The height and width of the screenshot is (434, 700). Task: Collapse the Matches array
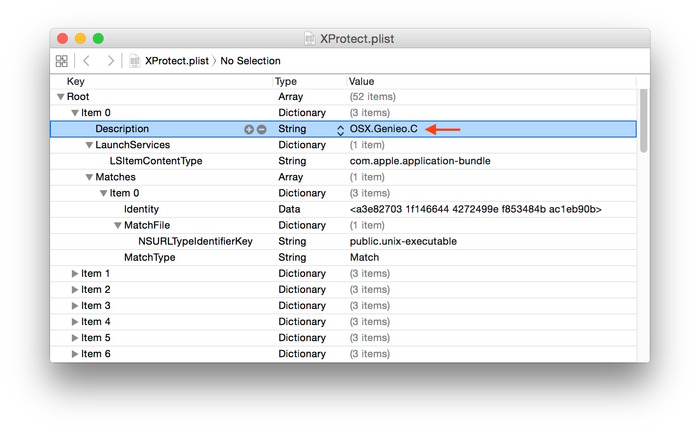point(89,177)
